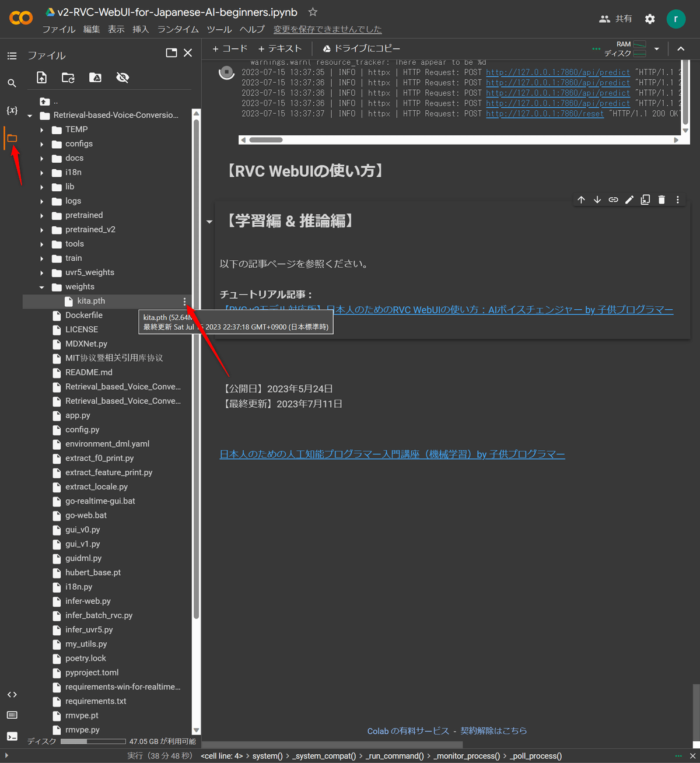Expand the TEMP folder

41,130
